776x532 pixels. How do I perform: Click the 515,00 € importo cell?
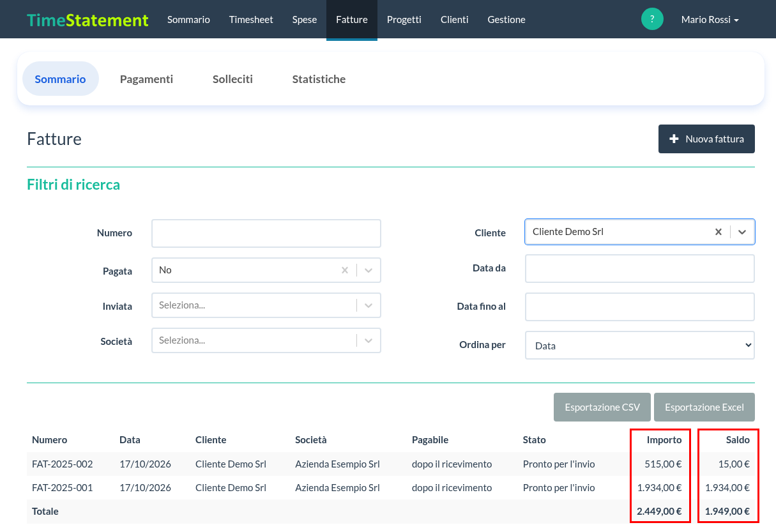pyautogui.click(x=662, y=464)
